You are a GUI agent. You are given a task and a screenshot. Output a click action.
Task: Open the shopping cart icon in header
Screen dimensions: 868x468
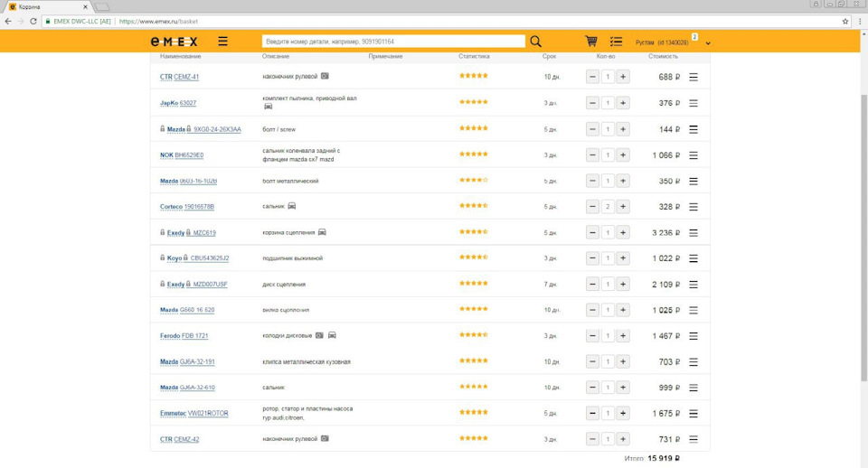click(x=591, y=42)
